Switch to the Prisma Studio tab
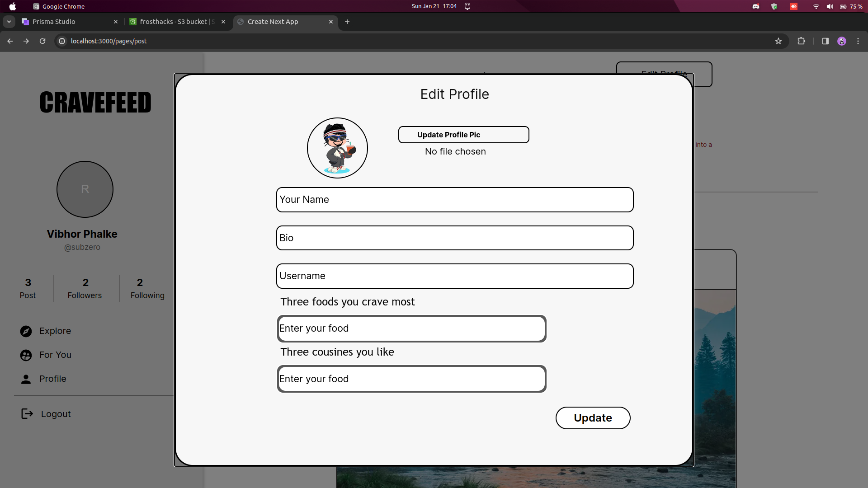The image size is (868, 488). pyautogui.click(x=68, y=22)
